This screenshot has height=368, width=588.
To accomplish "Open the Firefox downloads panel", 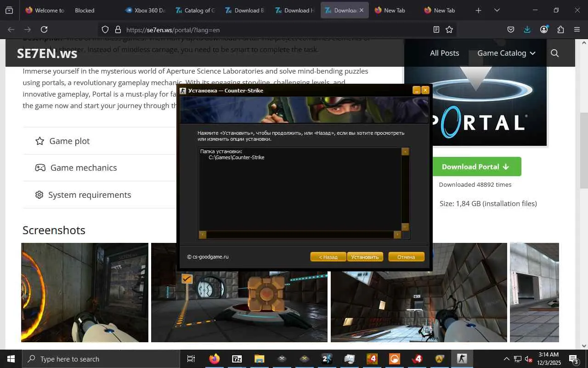I will pyautogui.click(x=527, y=29).
